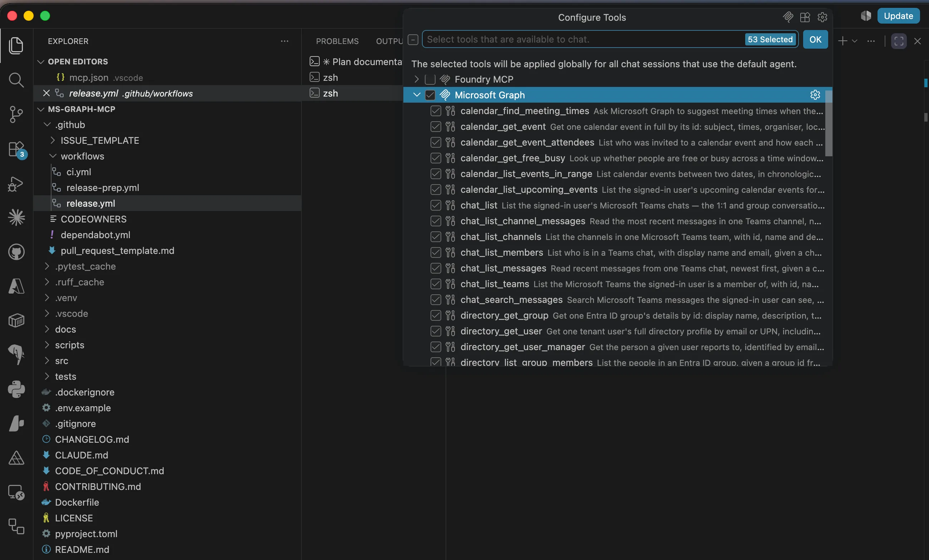929x560 pixels.
Task: Collapse the MS-GRAPH-MCP root folder
Action: [41, 109]
